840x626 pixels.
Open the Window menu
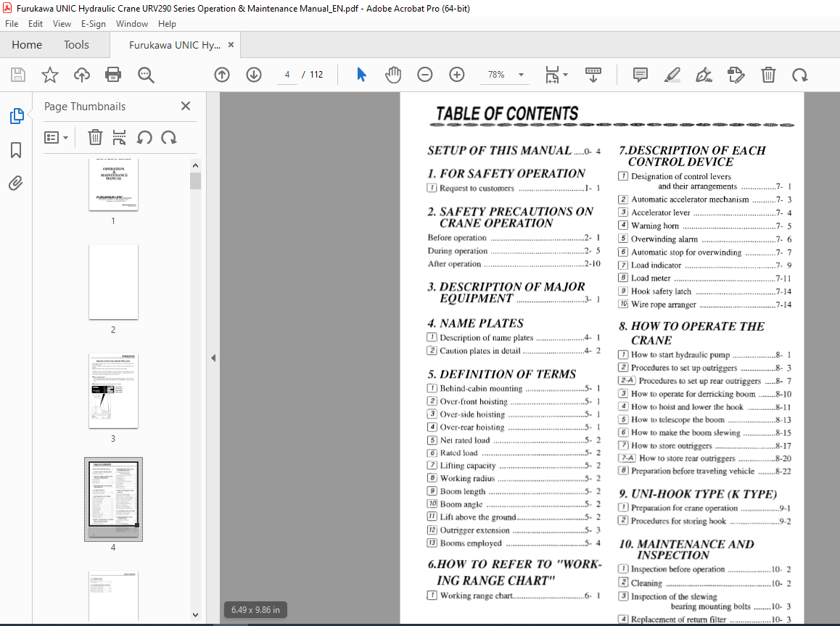(132, 23)
